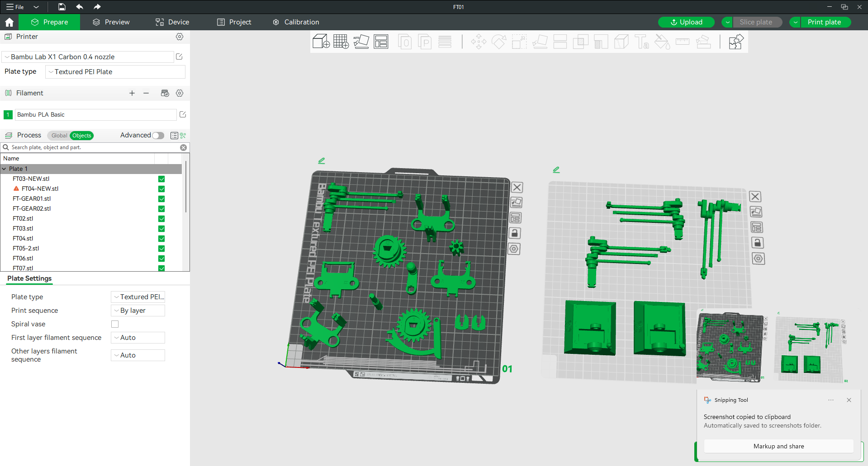Click the Add model cube icon

(321, 42)
